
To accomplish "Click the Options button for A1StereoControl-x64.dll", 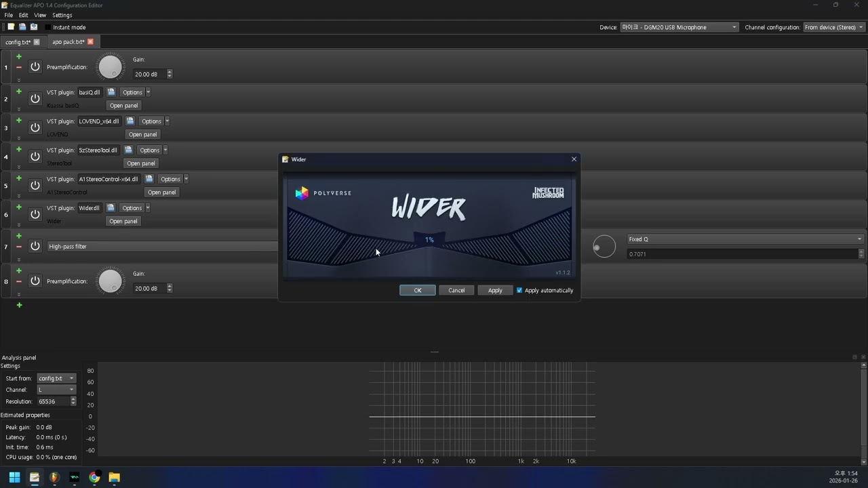I will pyautogui.click(x=170, y=179).
